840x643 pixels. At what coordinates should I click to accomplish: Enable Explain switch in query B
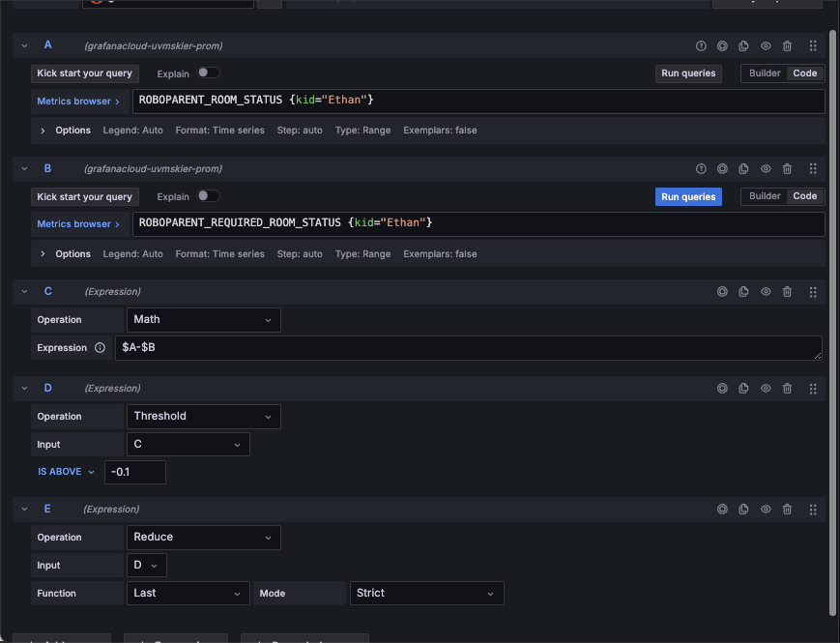coord(208,196)
